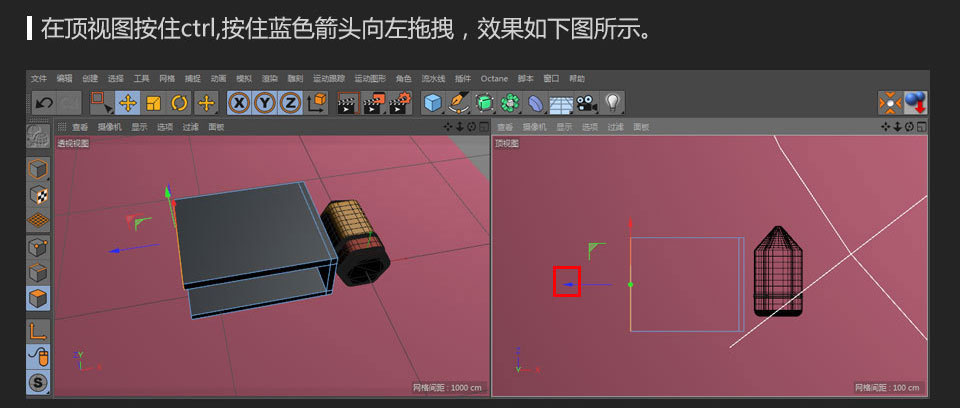Open the 渲染 menu
This screenshot has height=408, width=960.
[x=269, y=79]
